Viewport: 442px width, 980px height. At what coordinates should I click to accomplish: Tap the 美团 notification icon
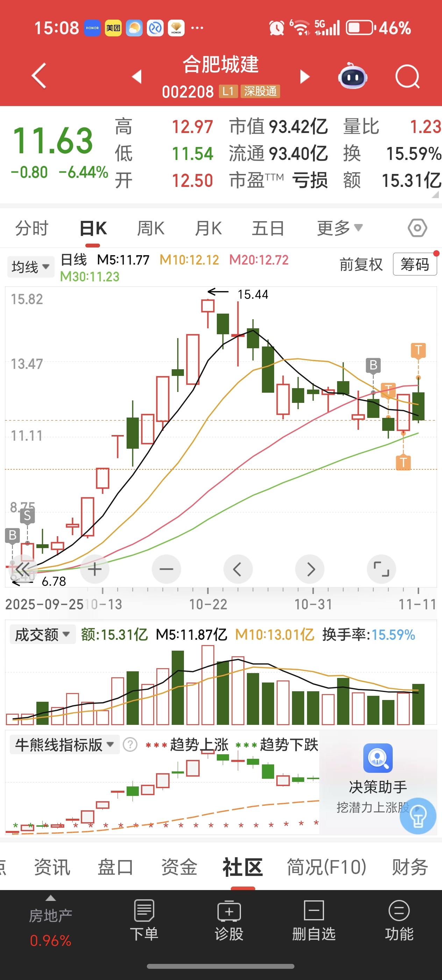pyautogui.click(x=113, y=28)
